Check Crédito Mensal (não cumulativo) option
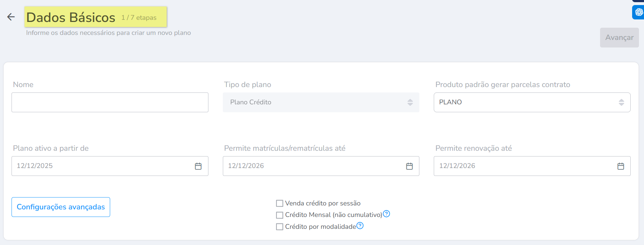The height and width of the screenshot is (245, 644). tap(279, 215)
